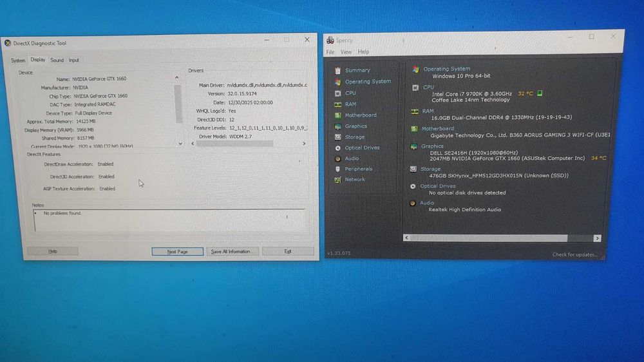Click the Drivers panel scroll-left arrow

193,144
